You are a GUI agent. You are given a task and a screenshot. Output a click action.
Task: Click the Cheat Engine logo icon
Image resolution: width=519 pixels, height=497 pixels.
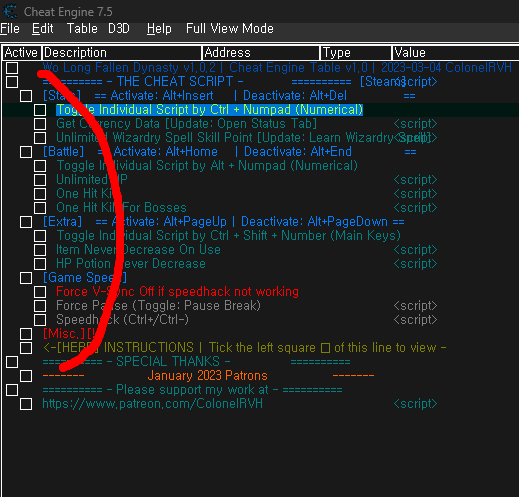10,11
